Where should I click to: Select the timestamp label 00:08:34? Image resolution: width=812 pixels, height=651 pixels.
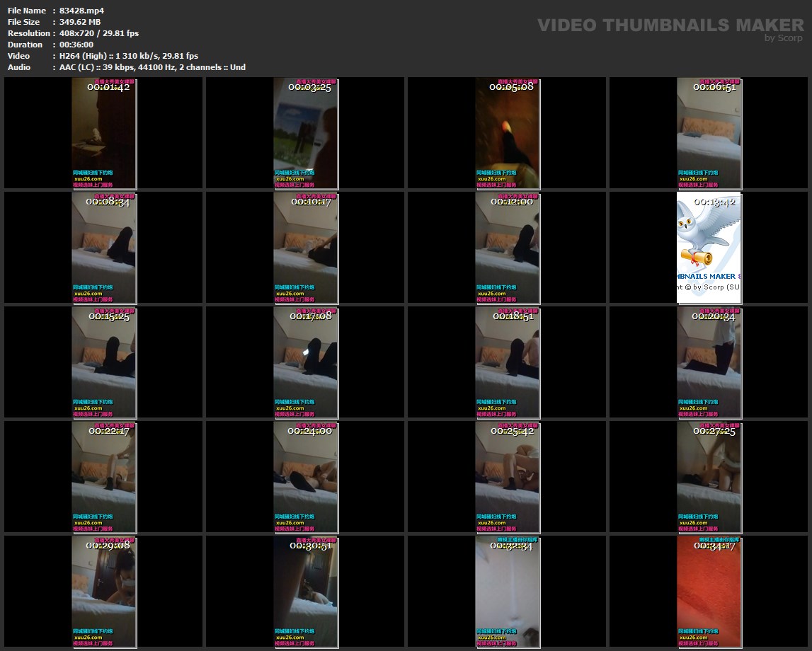coord(108,202)
